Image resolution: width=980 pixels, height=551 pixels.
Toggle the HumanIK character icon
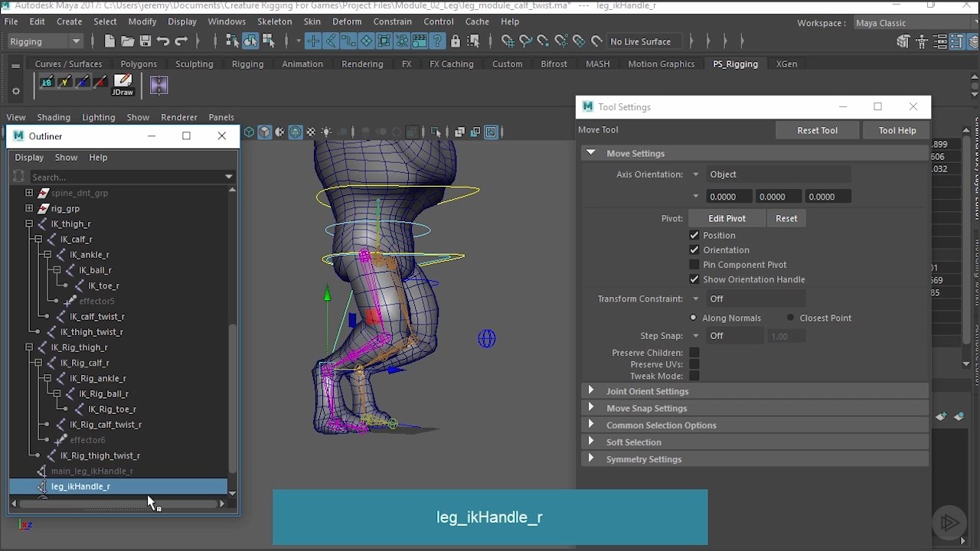tap(922, 42)
